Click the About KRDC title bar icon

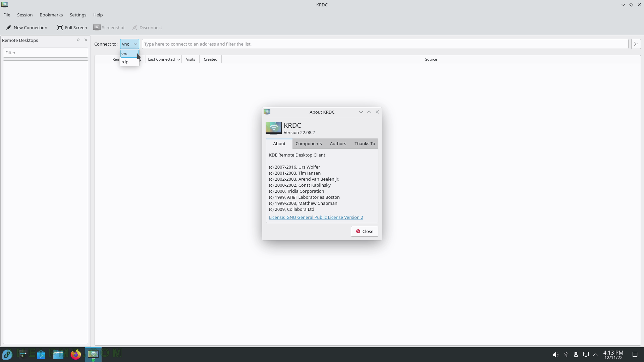[267, 112]
